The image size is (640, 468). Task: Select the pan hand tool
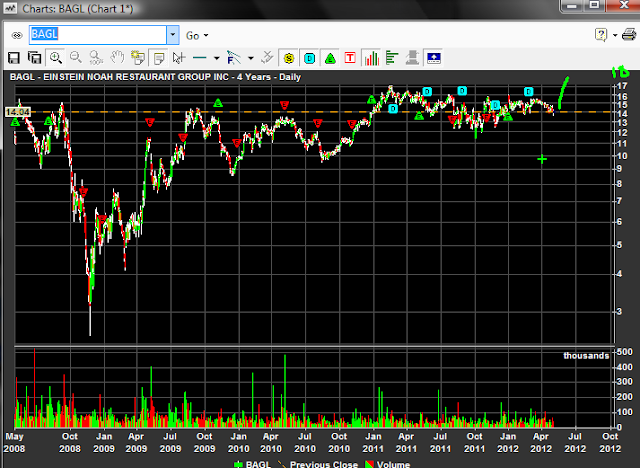click(117, 58)
